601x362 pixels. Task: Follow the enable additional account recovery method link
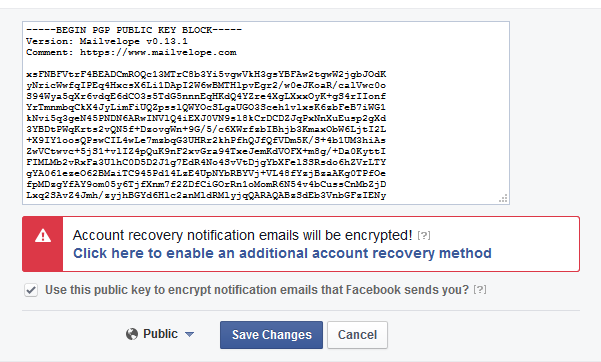pyautogui.click(x=282, y=253)
